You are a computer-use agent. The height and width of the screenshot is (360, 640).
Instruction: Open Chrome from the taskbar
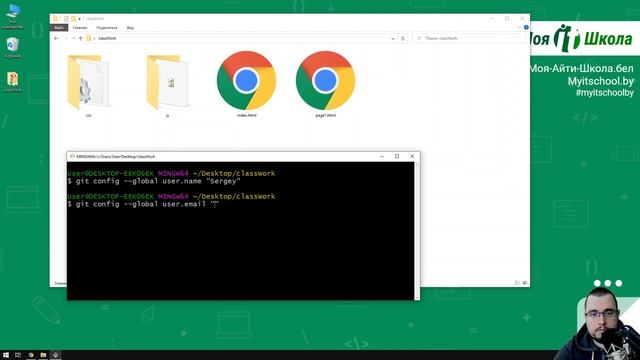[x=31, y=355]
